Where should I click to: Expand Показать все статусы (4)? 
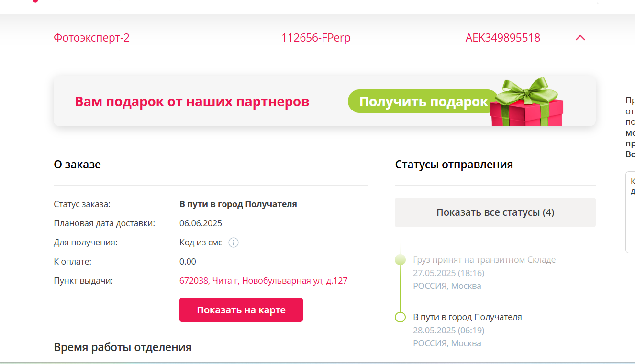point(495,212)
